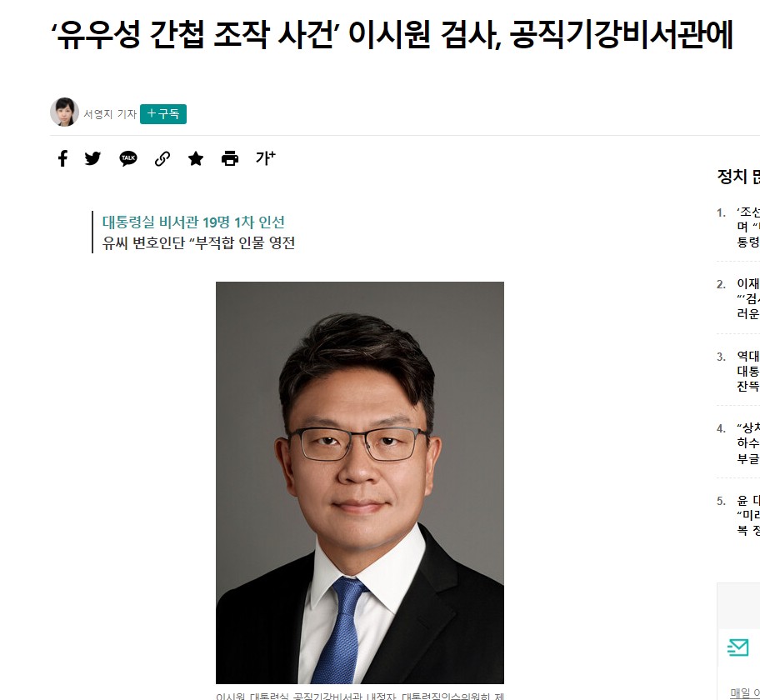This screenshot has height=700, width=760.
Task: Increase font size with 가+ icon
Action: point(266,158)
